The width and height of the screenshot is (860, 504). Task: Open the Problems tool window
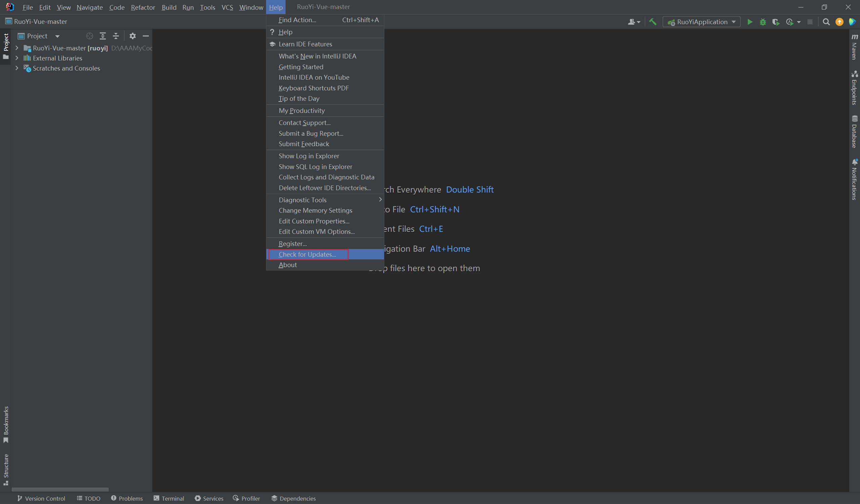point(127,498)
